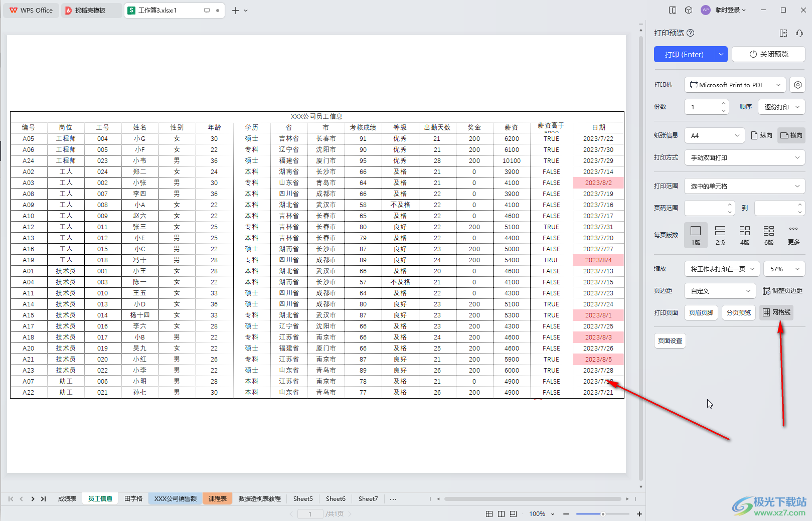Expand the print button dropdown arrow
Image resolution: width=812 pixels, height=521 pixels.
click(x=721, y=54)
